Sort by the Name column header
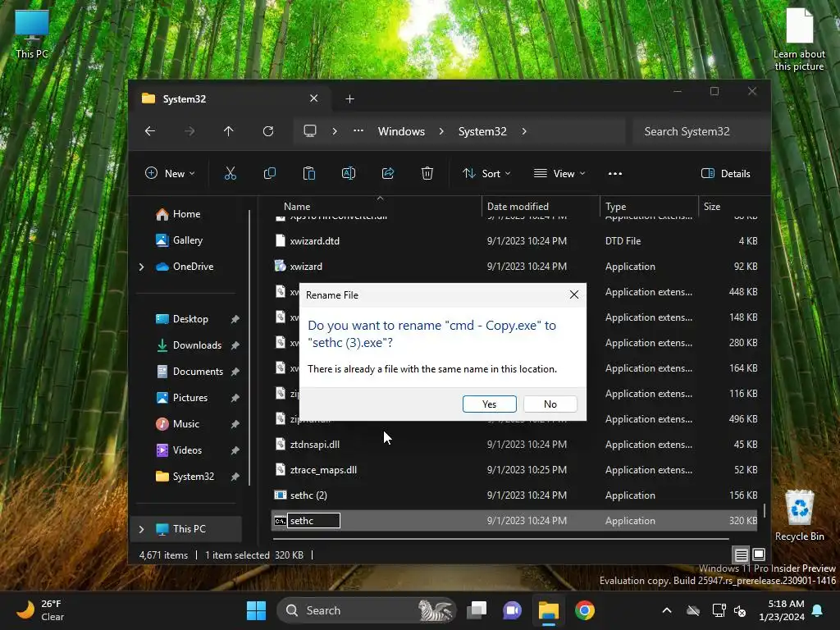 (297, 206)
